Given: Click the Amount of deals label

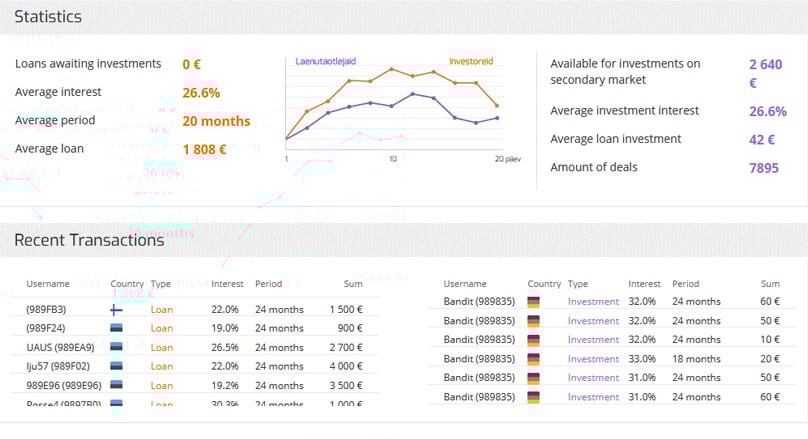Looking at the screenshot, I should coord(594,167).
